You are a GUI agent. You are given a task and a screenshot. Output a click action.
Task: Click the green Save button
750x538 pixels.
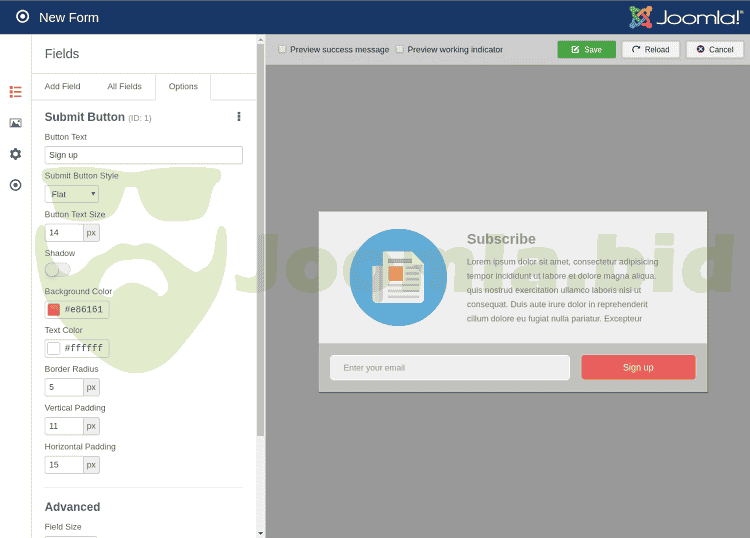[586, 49]
